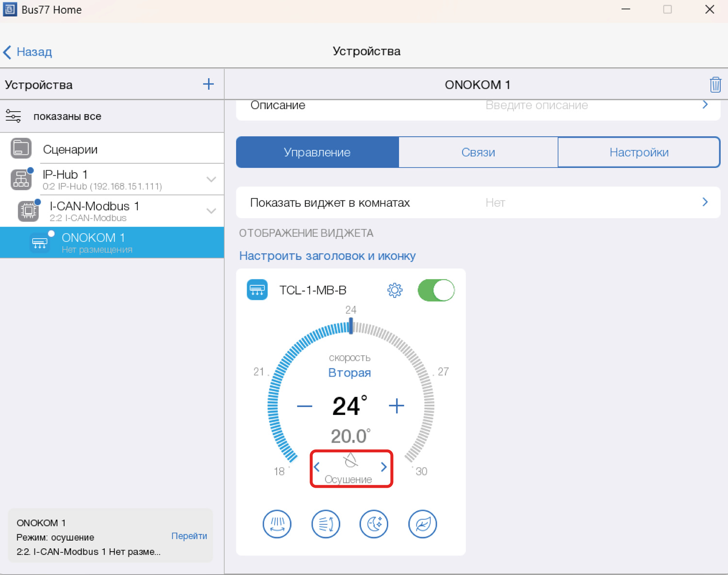728x575 pixels.
Task: Click Настроить заголовок и иконку link
Action: 327,256
